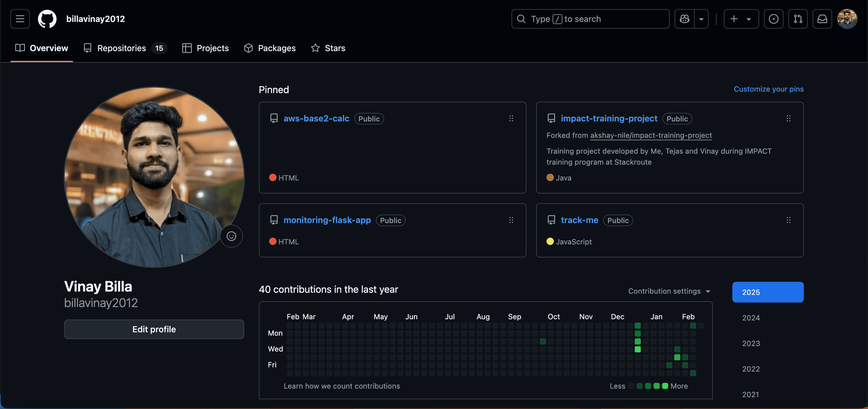Click the Edit profile button
Screen dimensions: 868x409
pyautogui.click(x=154, y=329)
